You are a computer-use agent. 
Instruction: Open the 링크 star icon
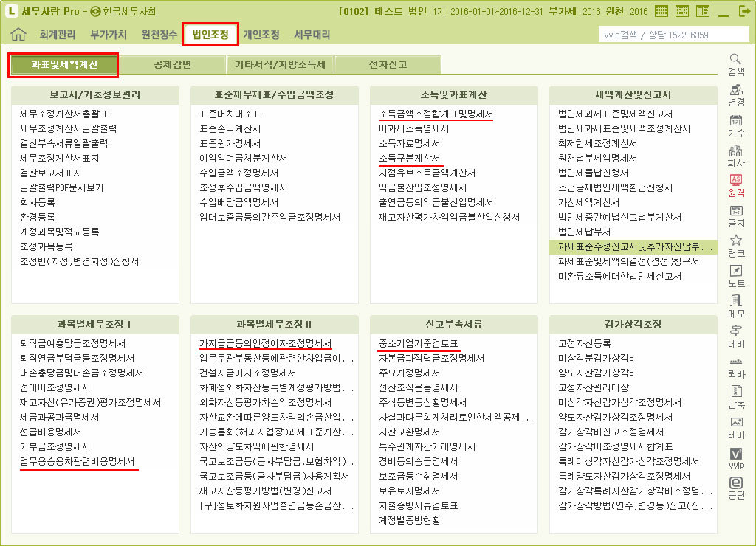pos(736,246)
